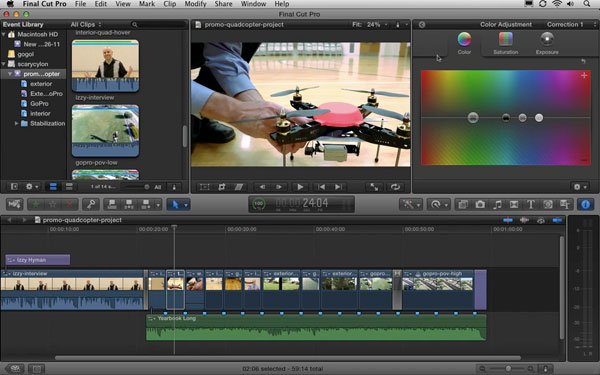
Task: Click the Shadows color puck
Action: point(506,118)
